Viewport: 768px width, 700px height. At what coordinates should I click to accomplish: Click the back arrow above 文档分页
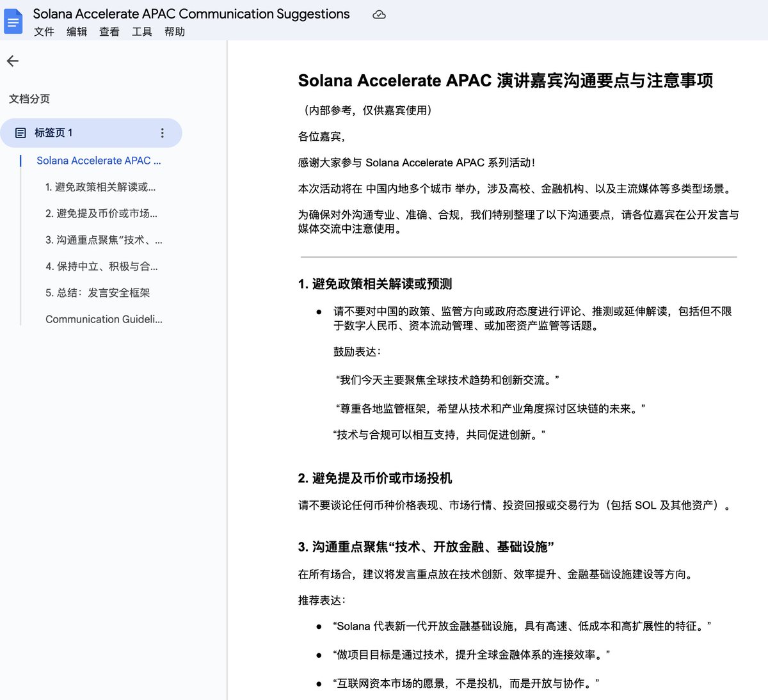pyautogui.click(x=12, y=61)
